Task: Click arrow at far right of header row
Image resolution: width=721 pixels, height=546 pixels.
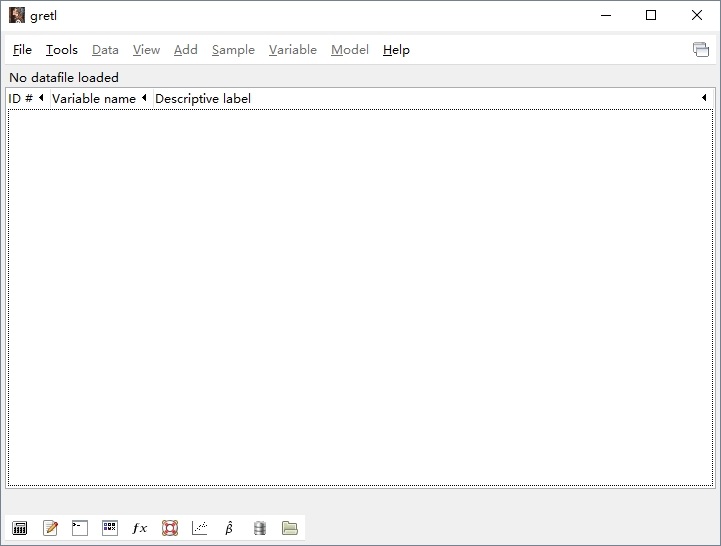Action: point(704,98)
